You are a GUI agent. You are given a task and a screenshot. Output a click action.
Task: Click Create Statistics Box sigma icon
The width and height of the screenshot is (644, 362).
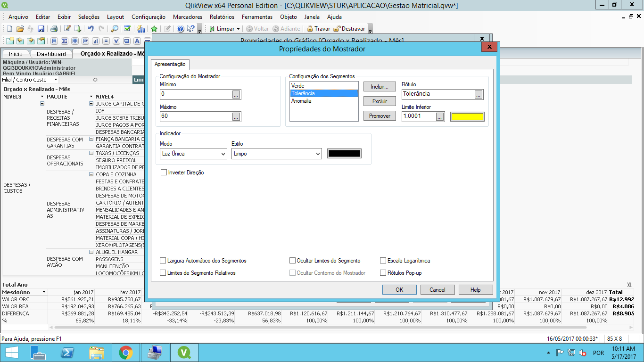pos(65,41)
